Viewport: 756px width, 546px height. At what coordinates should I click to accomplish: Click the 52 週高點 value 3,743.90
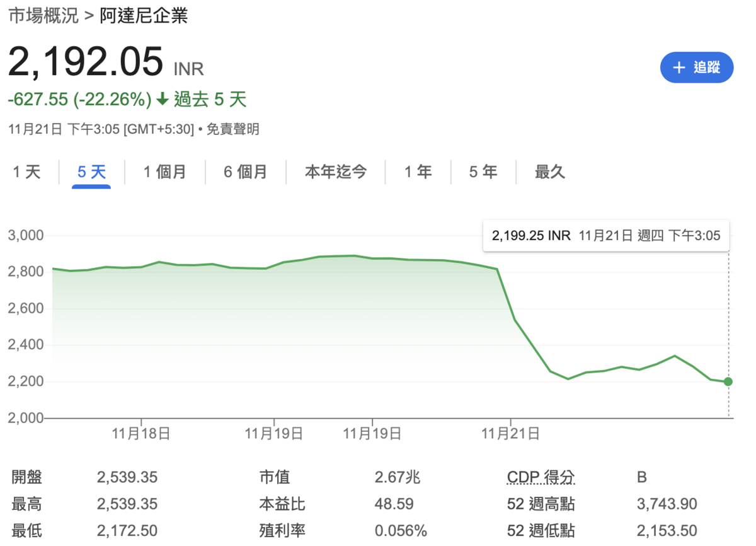tap(667, 504)
